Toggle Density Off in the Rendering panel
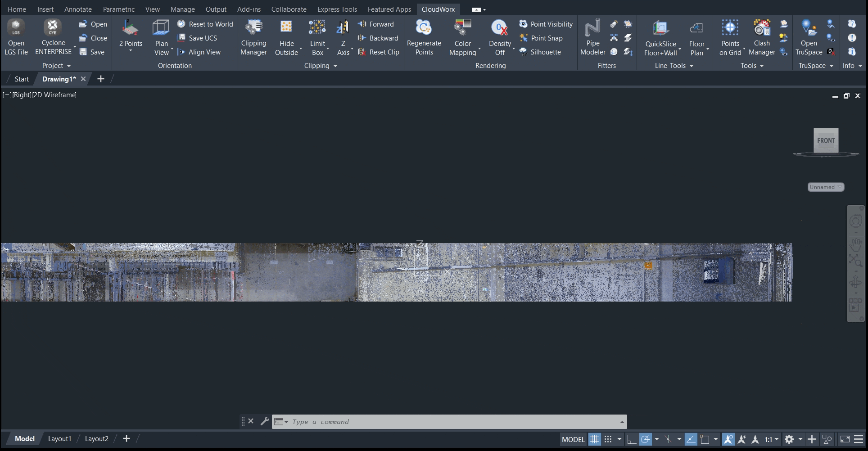Image resolution: width=868 pixels, height=451 pixels. [500, 38]
